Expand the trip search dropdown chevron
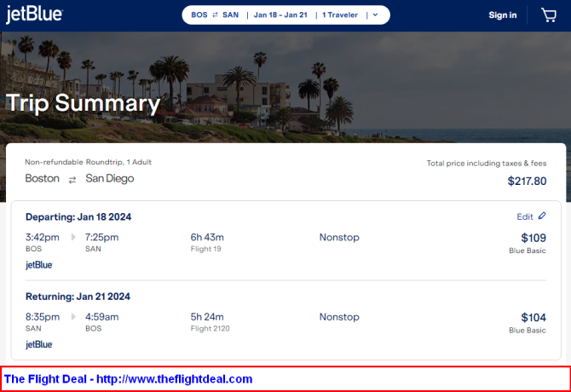The image size is (571, 392). pyautogui.click(x=375, y=15)
